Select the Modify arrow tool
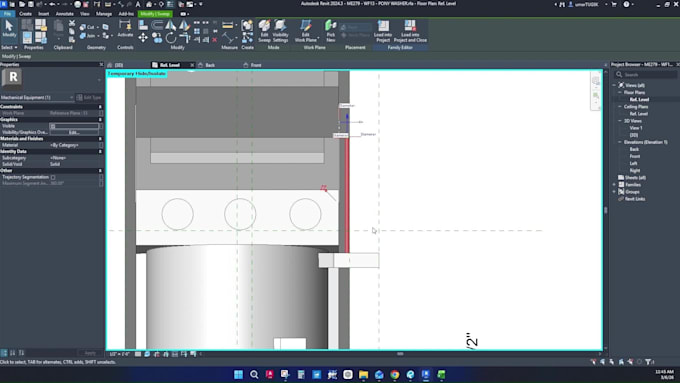680x383 pixels. pos(9,29)
